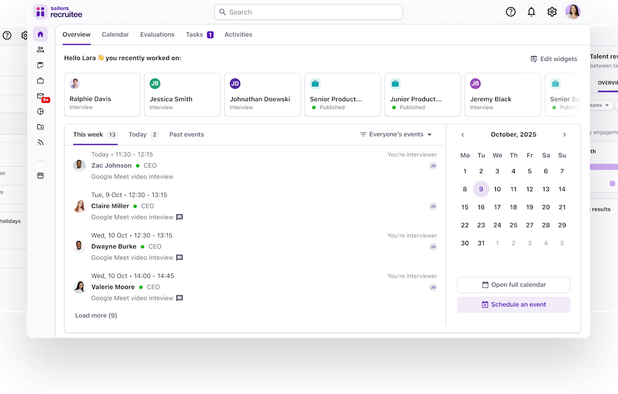This screenshot has height=394, width=618.
Task: Open the Jessica Smith recent card
Action: coord(182,95)
